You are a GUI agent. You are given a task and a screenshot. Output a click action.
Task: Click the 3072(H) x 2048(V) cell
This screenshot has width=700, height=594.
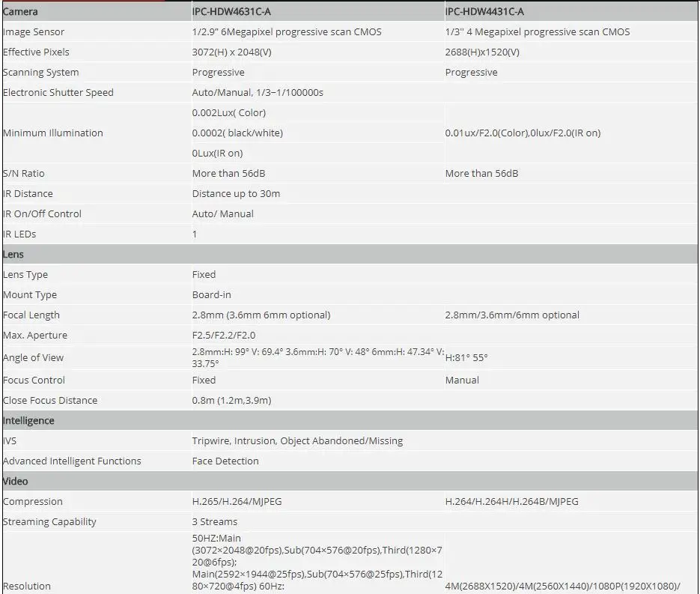point(231,52)
